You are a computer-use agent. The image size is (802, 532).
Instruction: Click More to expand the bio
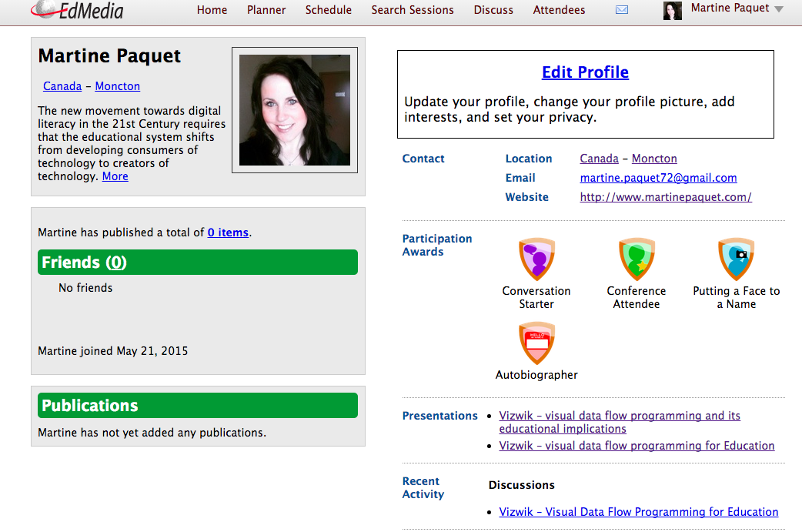(115, 176)
